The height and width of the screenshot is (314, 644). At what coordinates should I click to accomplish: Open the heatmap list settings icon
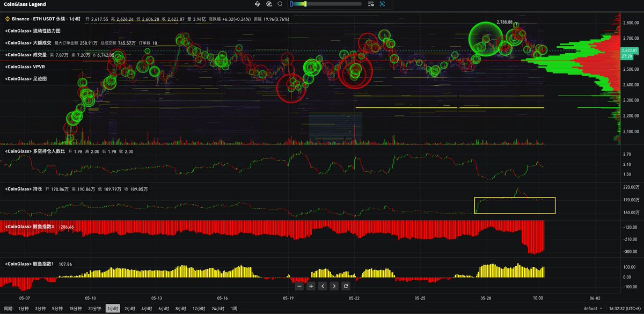tap(371, 4)
